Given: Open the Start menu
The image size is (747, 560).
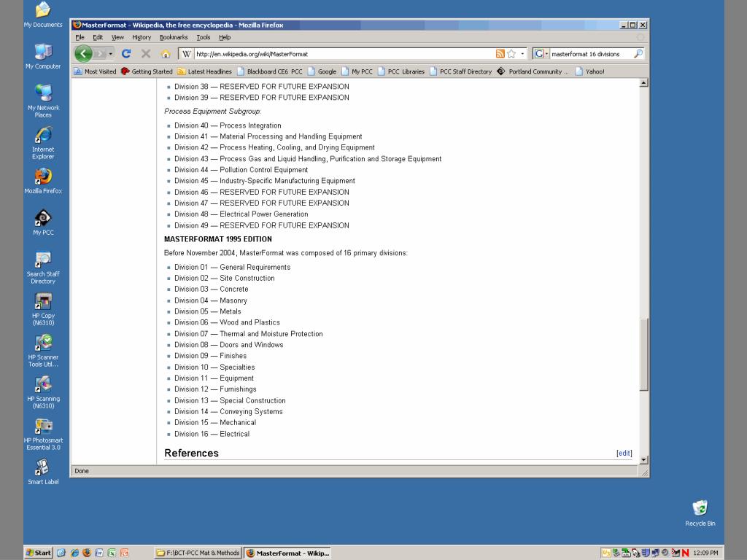Looking at the screenshot, I should 39,553.
